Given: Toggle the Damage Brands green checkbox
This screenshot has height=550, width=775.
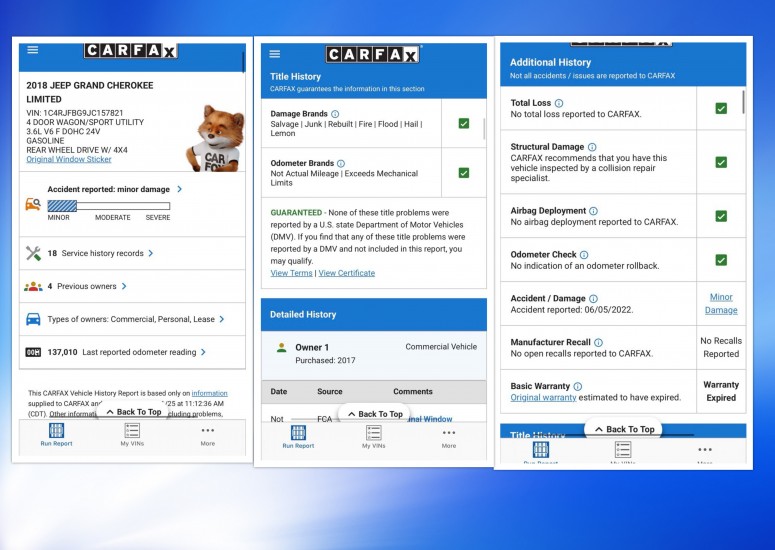Looking at the screenshot, I should 464,123.
